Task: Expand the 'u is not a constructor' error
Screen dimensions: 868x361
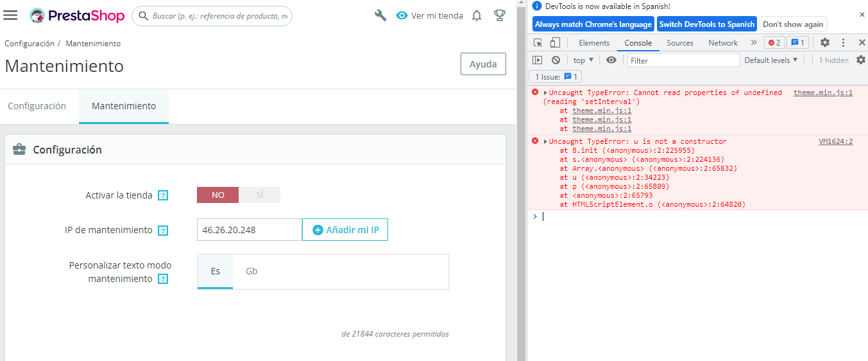Action: coord(545,141)
